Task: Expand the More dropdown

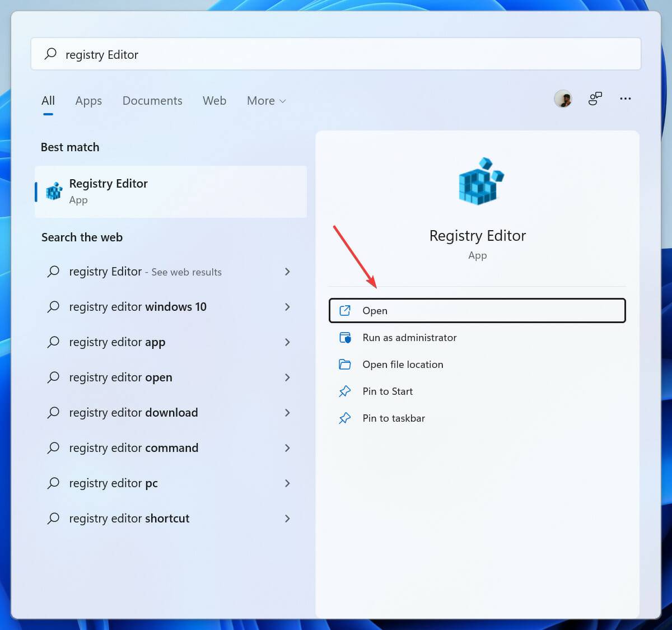Action: 267,101
